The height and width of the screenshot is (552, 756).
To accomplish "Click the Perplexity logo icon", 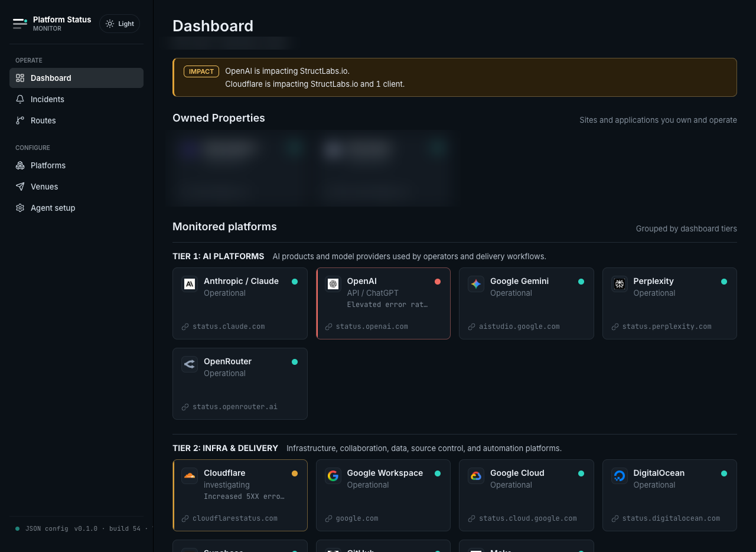I will (x=620, y=284).
